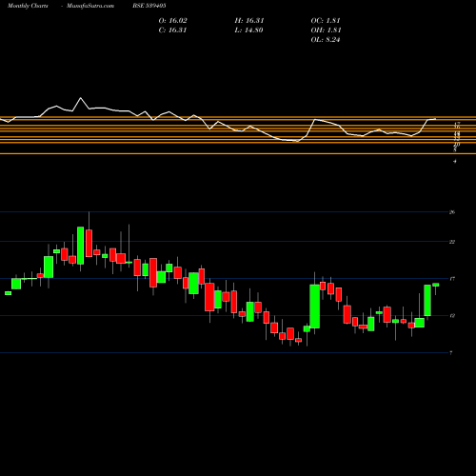The image size is (476, 476).
Task: Click the 'OH: 1.81' value
Action: [x=326, y=30]
